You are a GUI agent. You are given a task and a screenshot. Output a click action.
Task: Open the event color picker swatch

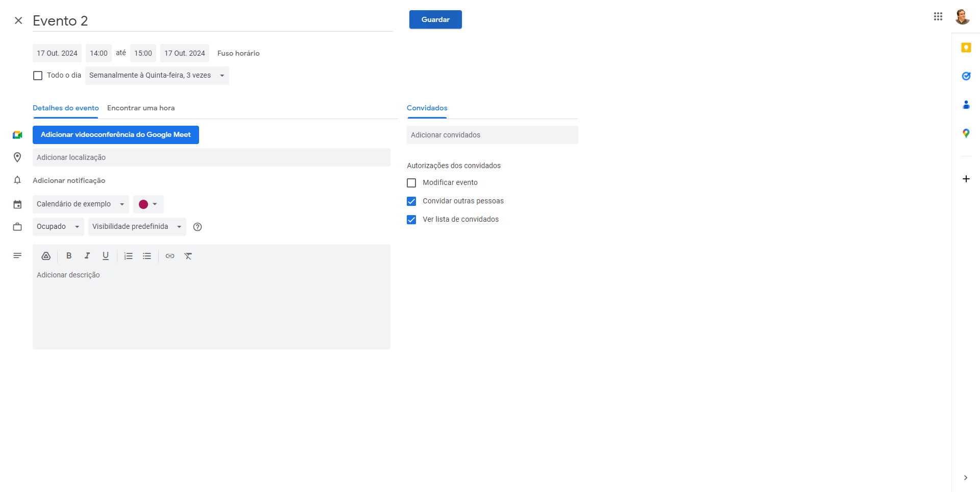(149, 204)
